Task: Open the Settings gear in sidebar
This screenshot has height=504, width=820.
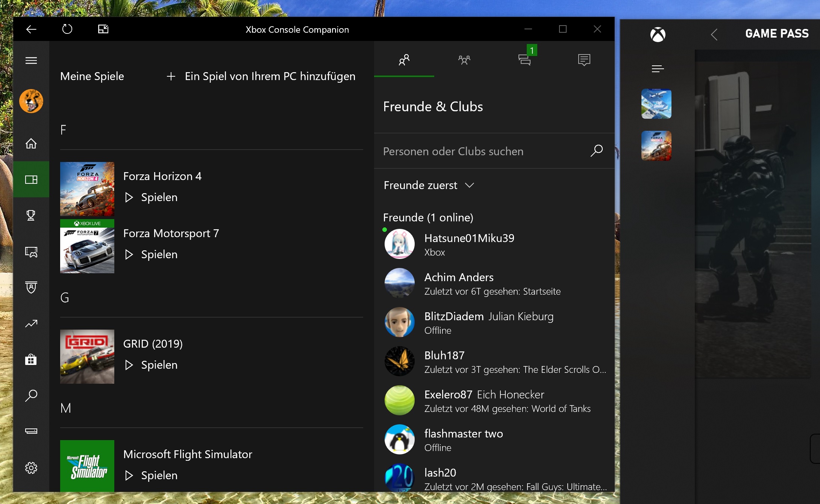Action: pos(31,468)
